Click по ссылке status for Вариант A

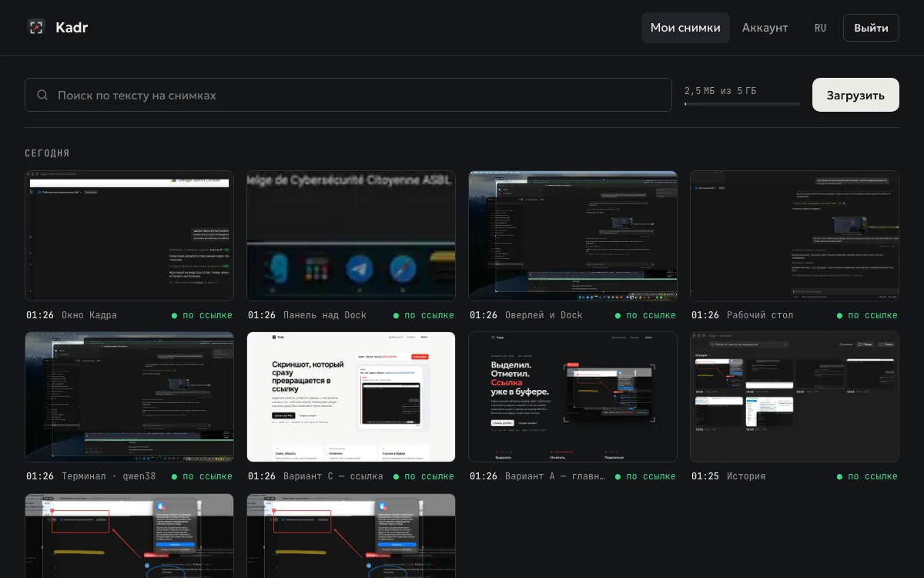point(645,476)
